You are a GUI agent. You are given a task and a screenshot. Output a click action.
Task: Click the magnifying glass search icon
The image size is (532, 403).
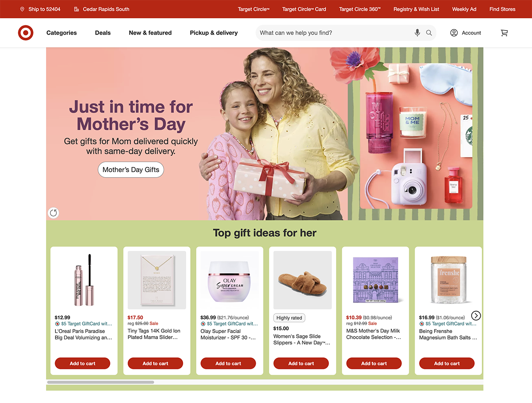pos(429,33)
